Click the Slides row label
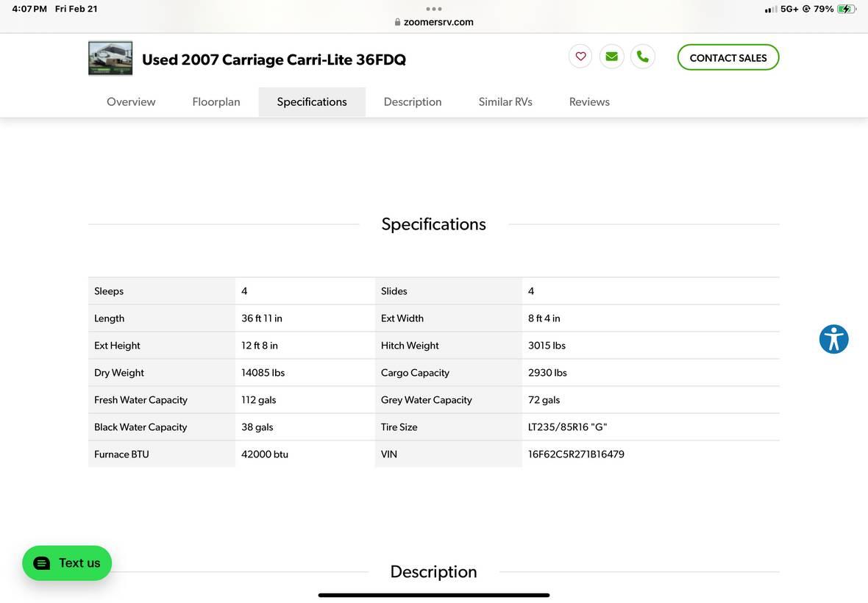 [x=394, y=291]
